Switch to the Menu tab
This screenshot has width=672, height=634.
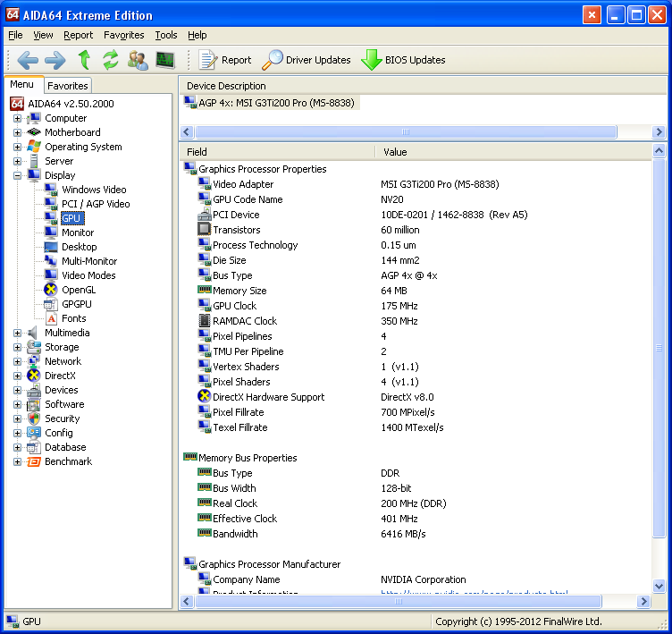[x=21, y=85]
